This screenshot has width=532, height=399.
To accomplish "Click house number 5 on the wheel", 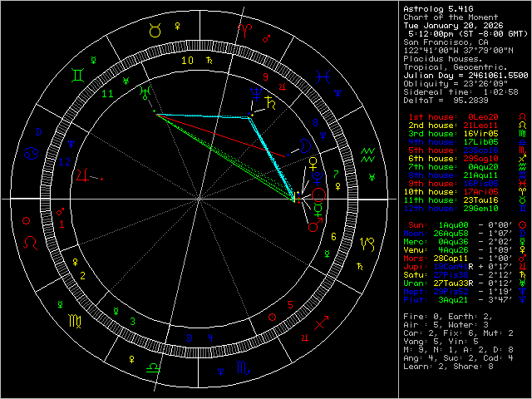I will pos(290,305).
